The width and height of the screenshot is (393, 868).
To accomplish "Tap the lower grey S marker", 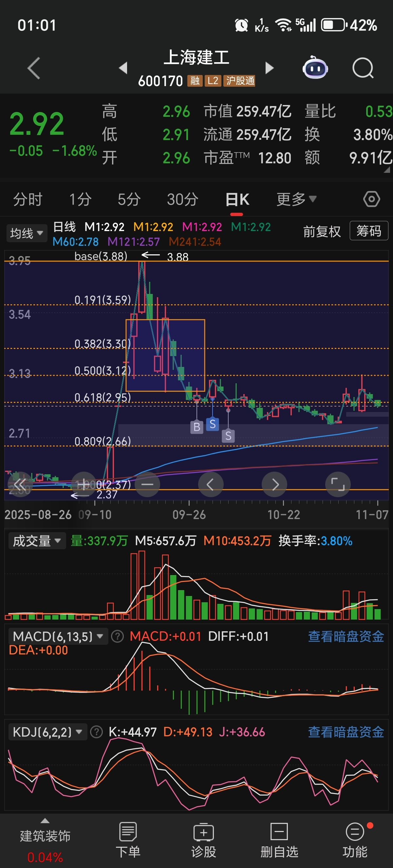I will [228, 436].
